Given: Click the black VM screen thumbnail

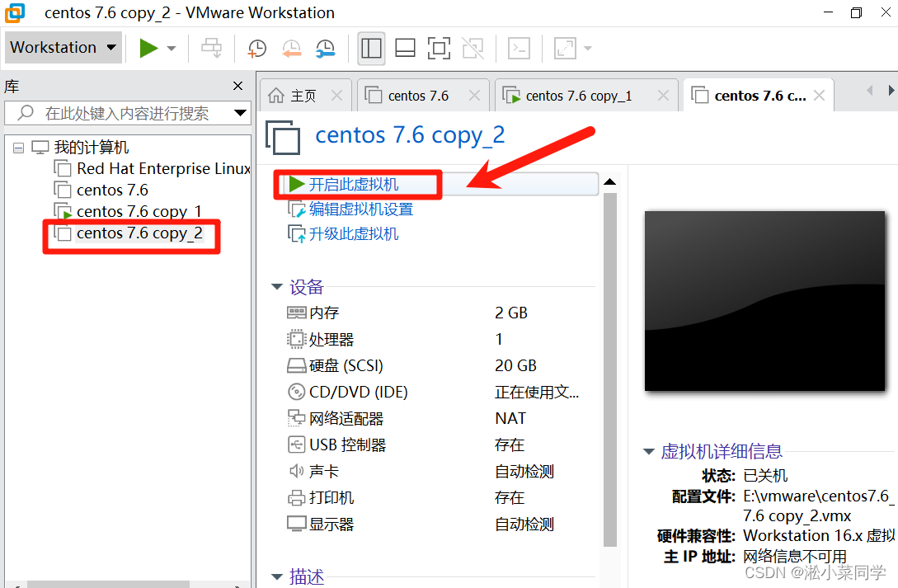Looking at the screenshot, I should 764,301.
